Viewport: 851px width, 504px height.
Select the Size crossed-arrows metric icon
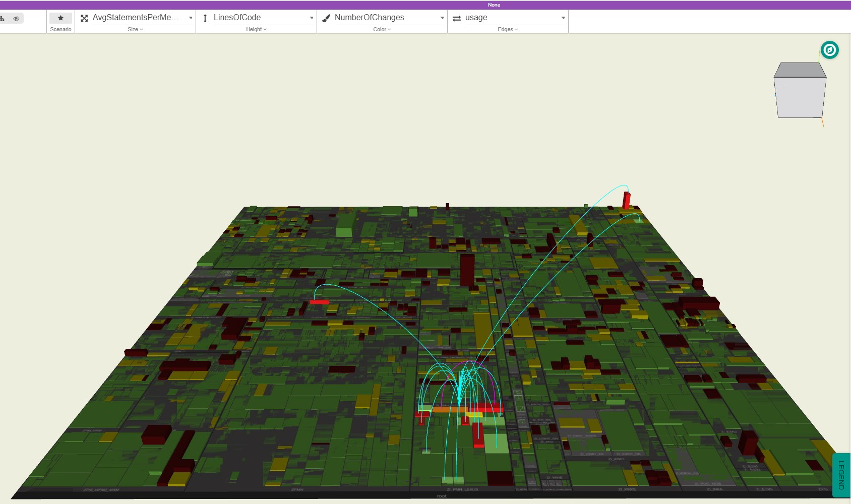(x=85, y=17)
